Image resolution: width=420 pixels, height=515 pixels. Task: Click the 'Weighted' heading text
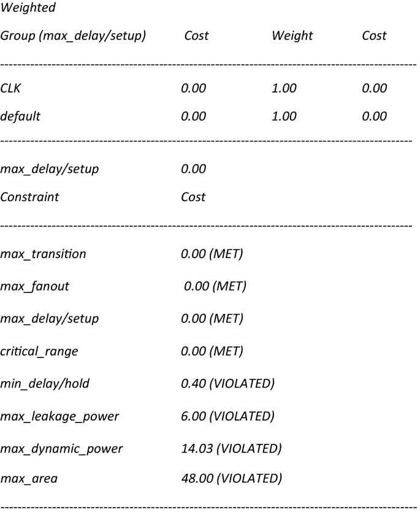(x=28, y=7)
